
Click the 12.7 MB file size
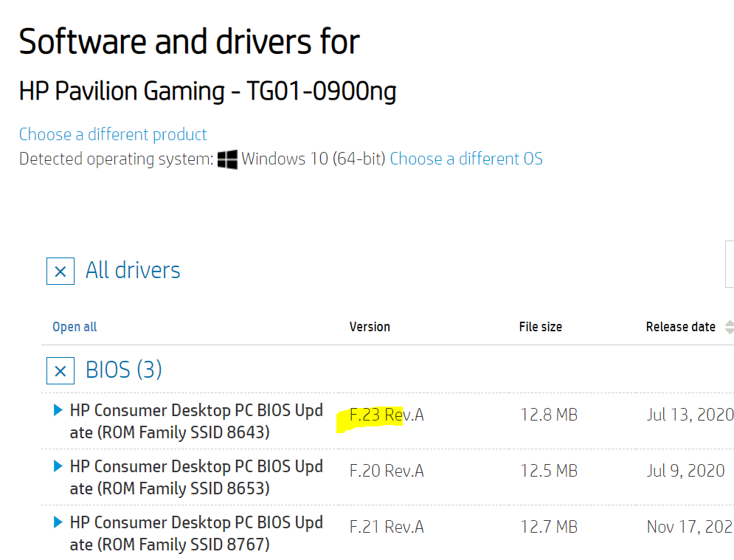pyautogui.click(x=550, y=528)
